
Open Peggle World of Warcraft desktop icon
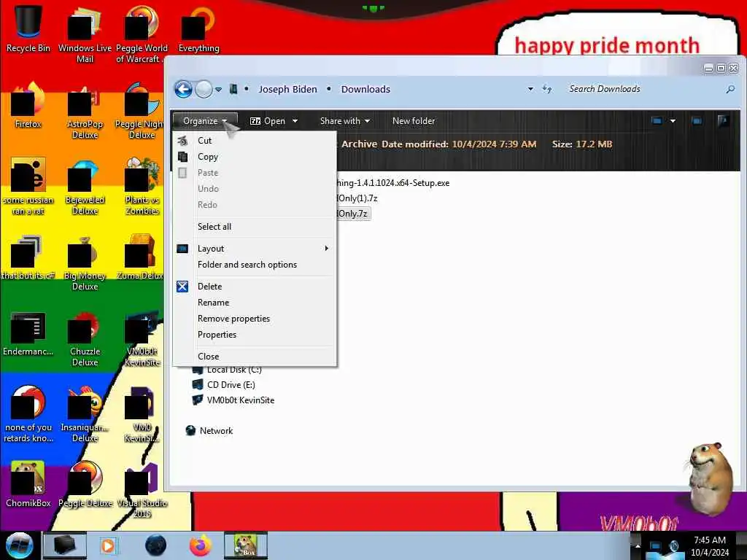pyautogui.click(x=141, y=34)
